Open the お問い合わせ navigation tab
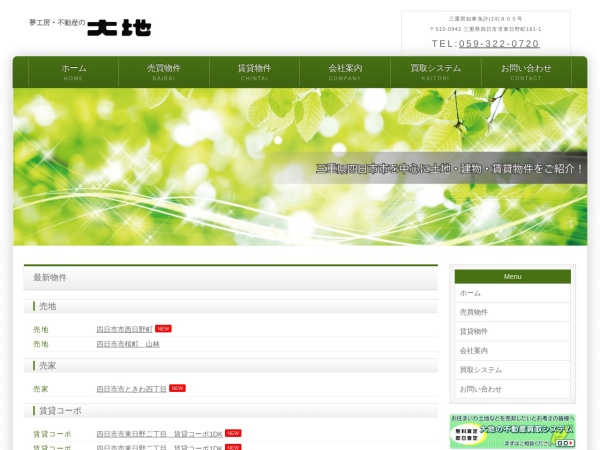600x450 pixels. click(x=526, y=72)
